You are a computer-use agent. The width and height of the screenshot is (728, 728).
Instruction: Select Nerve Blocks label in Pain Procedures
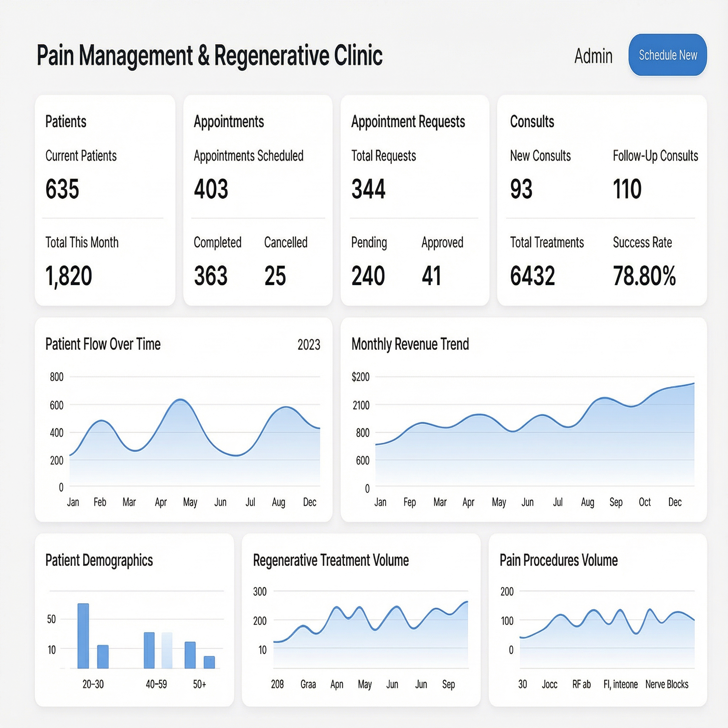667,684
